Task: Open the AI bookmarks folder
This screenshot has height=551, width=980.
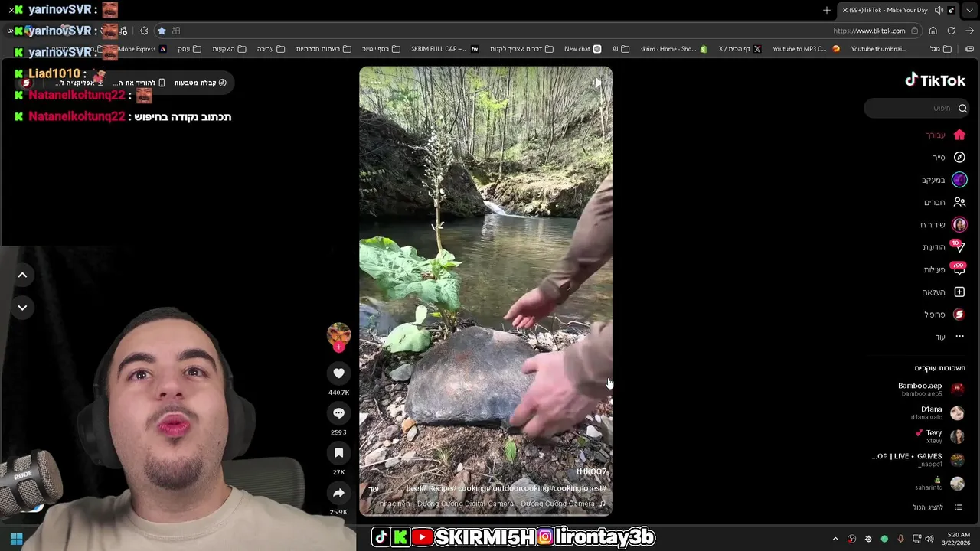Action: (x=620, y=49)
